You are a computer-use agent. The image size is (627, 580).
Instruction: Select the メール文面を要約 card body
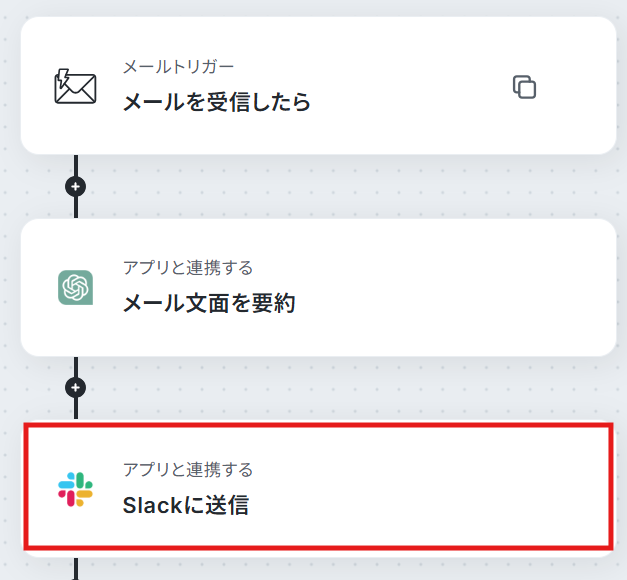(x=318, y=287)
